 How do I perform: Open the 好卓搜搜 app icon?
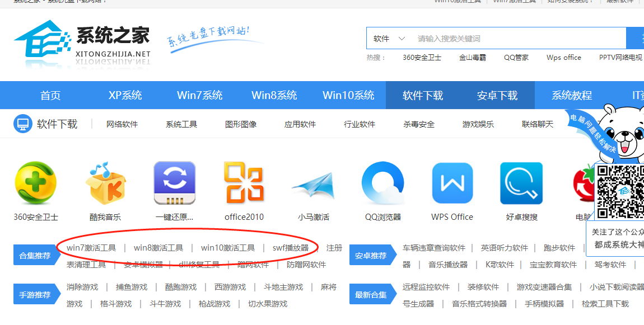tap(521, 183)
